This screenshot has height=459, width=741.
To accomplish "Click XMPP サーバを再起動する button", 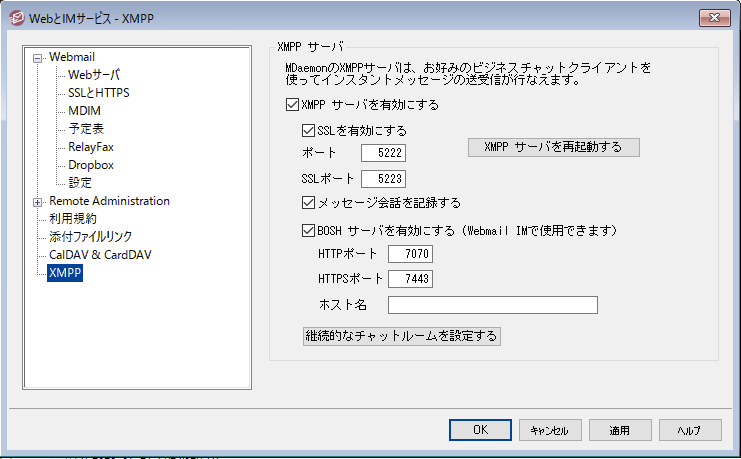I will pos(554,147).
